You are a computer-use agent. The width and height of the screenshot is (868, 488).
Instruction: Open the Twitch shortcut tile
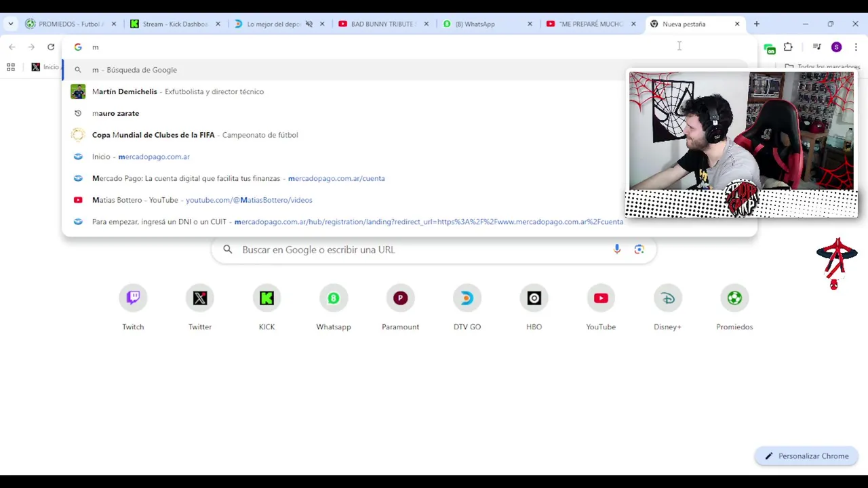click(x=133, y=308)
